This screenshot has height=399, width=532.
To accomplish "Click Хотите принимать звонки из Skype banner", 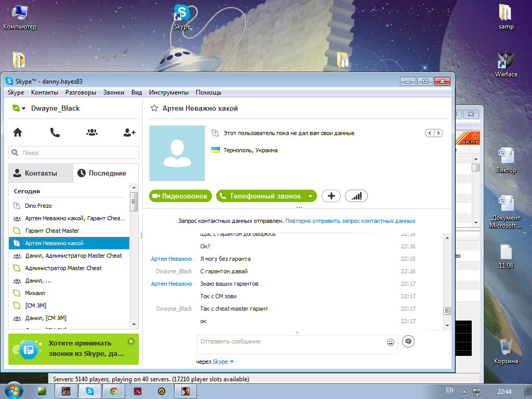I will [74, 349].
